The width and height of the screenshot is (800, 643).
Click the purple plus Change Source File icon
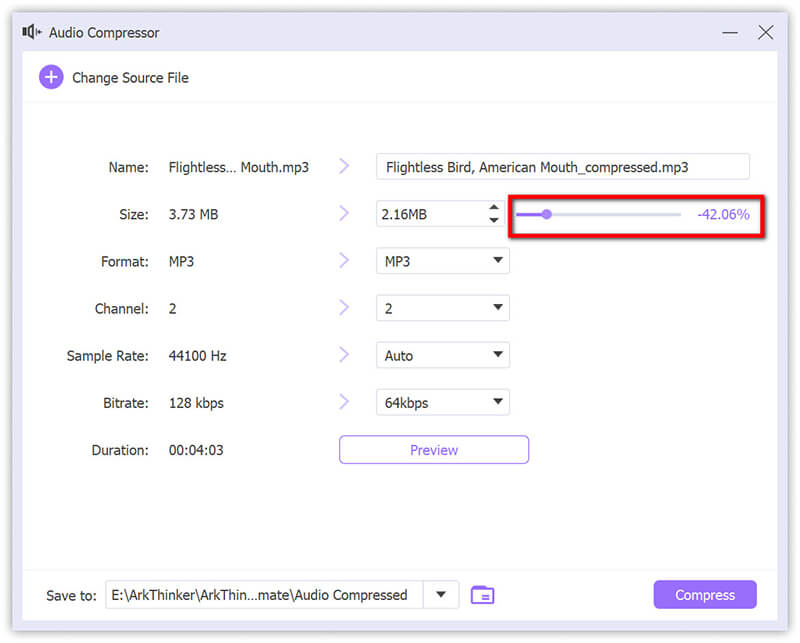pyautogui.click(x=51, y=77)
